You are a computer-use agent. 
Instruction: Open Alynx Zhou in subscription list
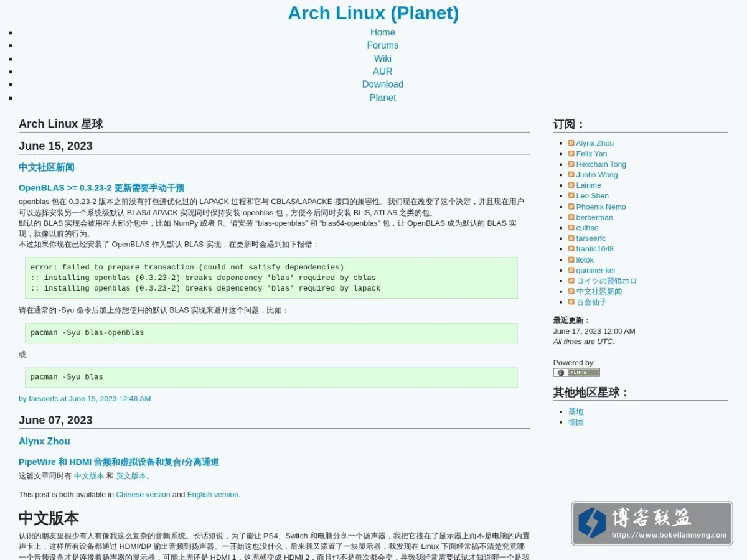point(594,143)
